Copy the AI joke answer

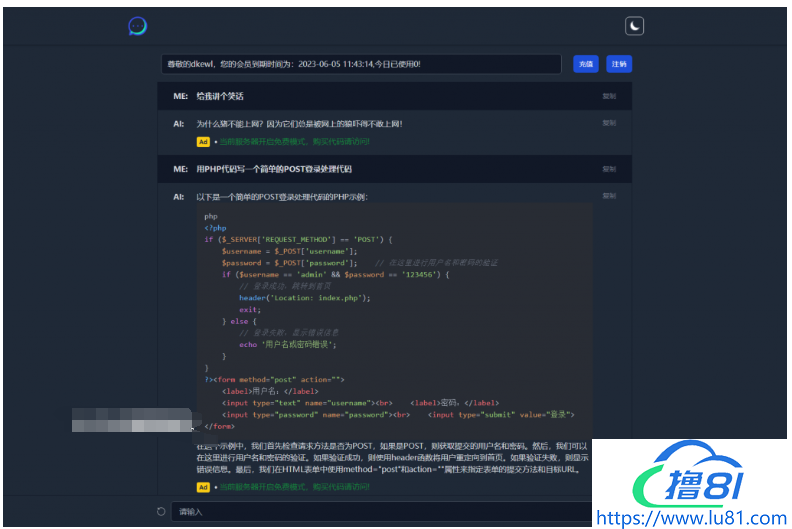click(x=609, y=124)
